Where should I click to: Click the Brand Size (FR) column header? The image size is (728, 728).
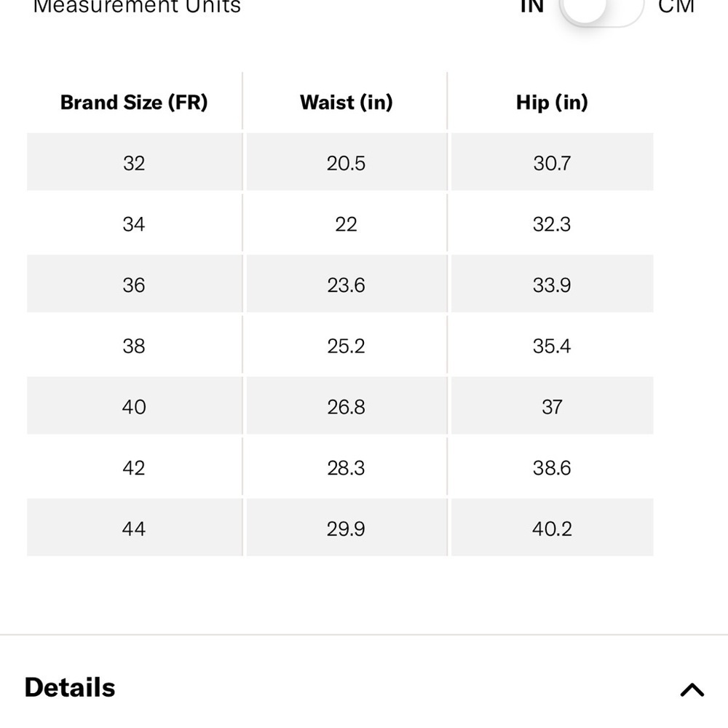[x=134, y=102]
